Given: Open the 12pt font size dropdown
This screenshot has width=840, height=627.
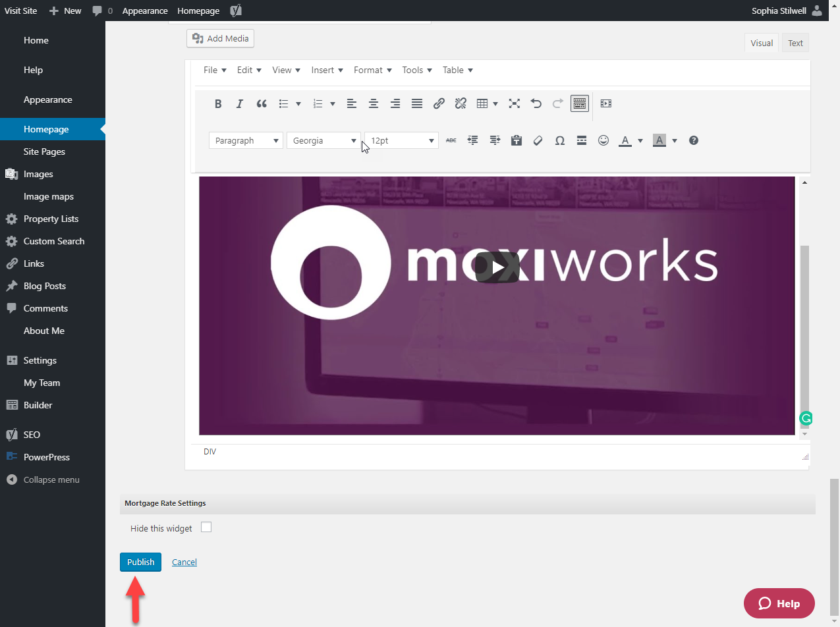Looking at the screenshot, I should [x=401, y=140].
